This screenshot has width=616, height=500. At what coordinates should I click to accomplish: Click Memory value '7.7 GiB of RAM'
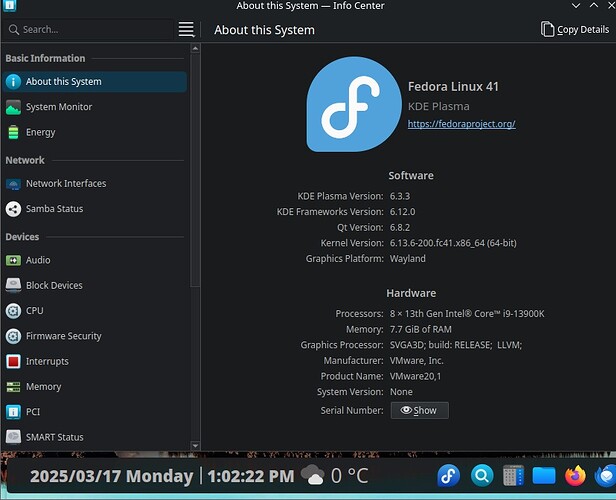(420, 330)
